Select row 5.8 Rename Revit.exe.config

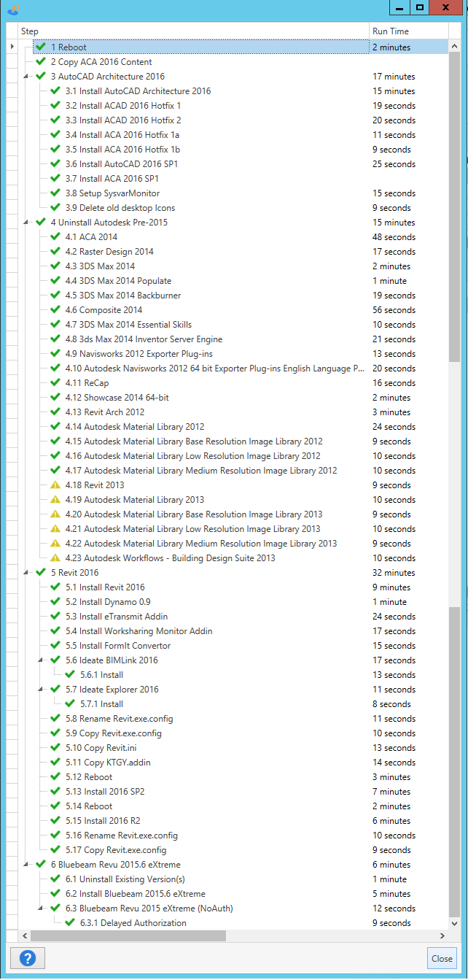click(233, 719)
